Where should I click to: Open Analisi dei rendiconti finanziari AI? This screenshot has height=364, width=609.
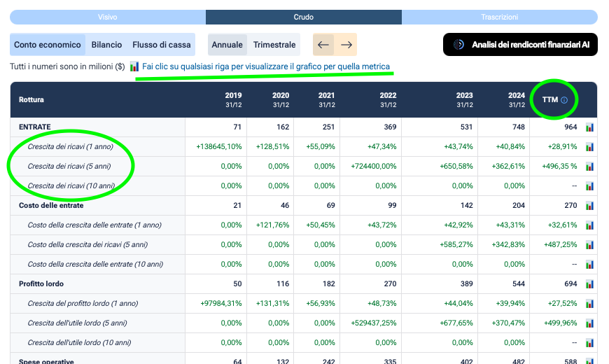[520, 45]
